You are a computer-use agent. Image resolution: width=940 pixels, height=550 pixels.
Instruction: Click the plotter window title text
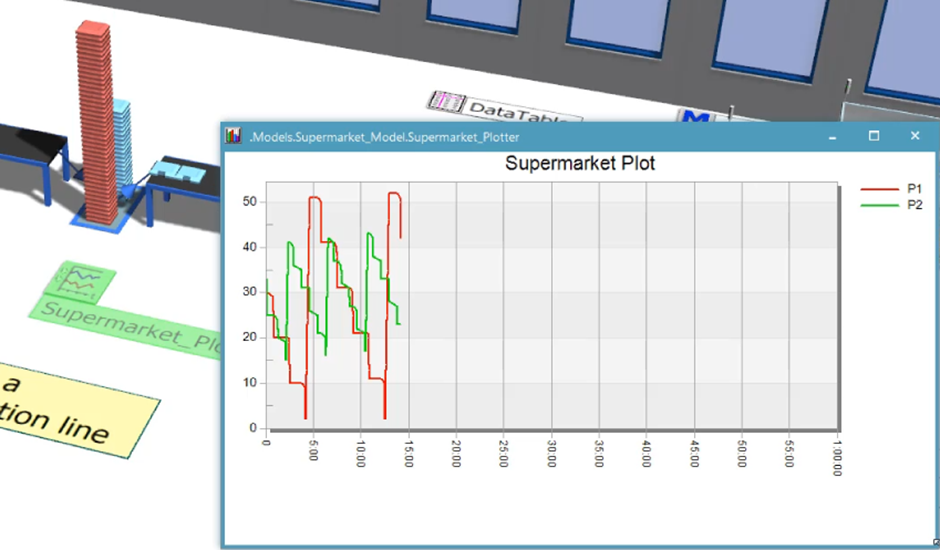[383, 136]
